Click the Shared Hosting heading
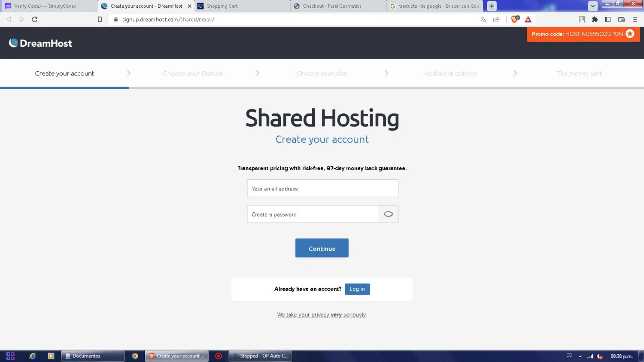Viewport: 644px width, 362px height. pyautogui.click(x=322, y=118)
